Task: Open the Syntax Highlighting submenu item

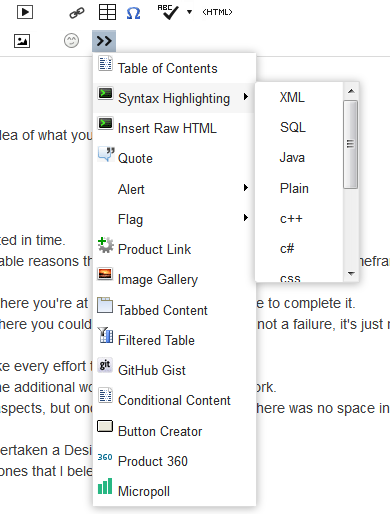Action: pos(174,98)
